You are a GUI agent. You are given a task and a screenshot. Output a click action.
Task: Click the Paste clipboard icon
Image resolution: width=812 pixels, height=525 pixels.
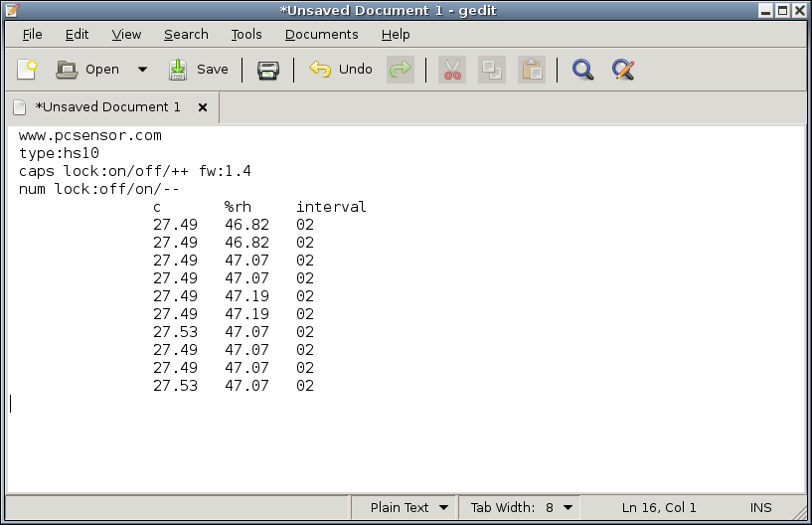[532, 70]
